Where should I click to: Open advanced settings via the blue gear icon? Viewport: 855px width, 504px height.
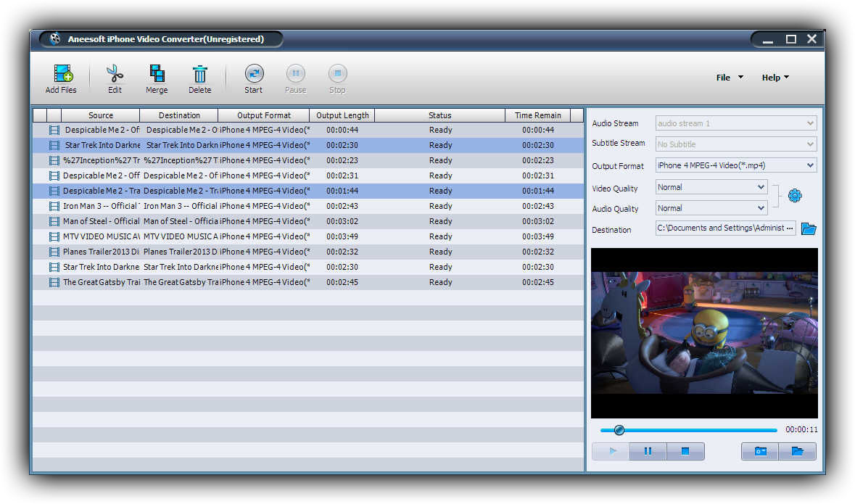coord(795,196)
